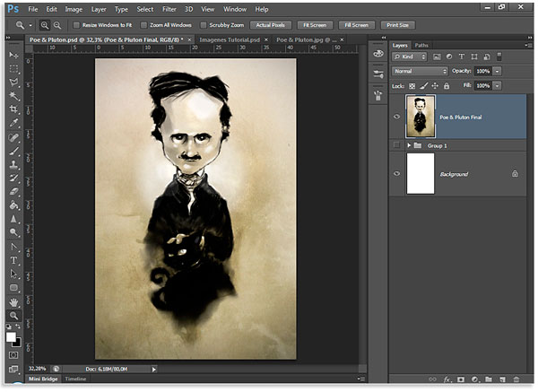This screenshot has width=538, height=392.
Task: Select the Move tool
Action: click(13, 55)
